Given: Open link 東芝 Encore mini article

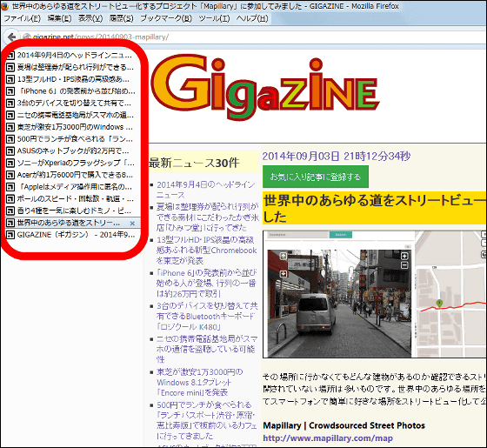Looking at the screenshot, I should pos(199,383).
